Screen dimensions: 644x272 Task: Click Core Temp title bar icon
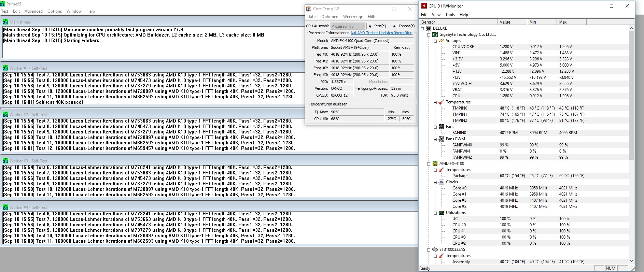309,9
